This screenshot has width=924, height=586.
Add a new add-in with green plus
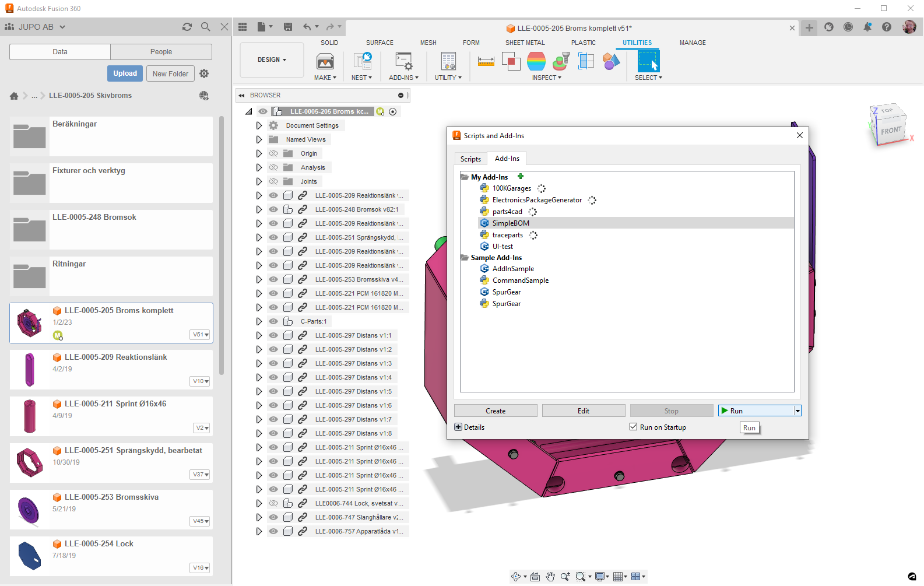click(x=521, y=176)
